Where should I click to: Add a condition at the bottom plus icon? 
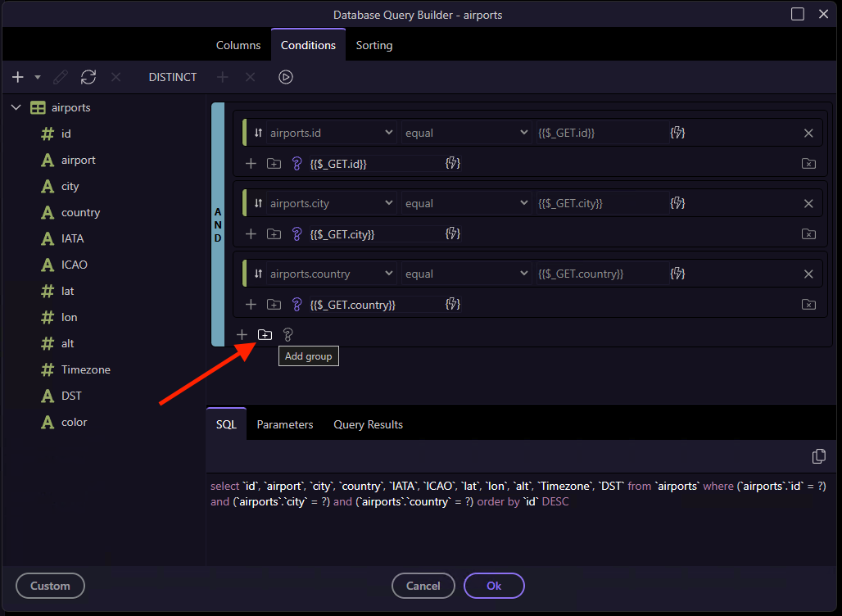[x=242, y=334]
